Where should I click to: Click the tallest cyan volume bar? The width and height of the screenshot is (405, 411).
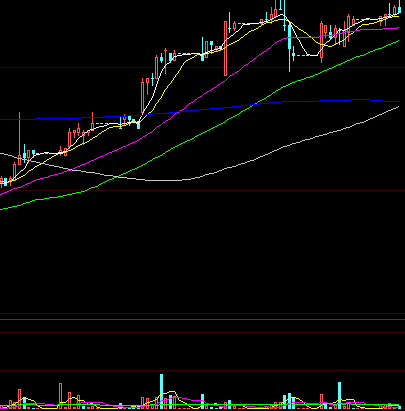pyautogui.click(x=162, y=391)
